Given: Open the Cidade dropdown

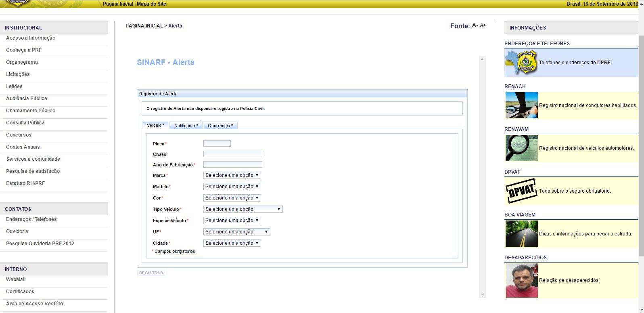Looking at the screenshot, I should pyautogui.click(x=232, y=243).
